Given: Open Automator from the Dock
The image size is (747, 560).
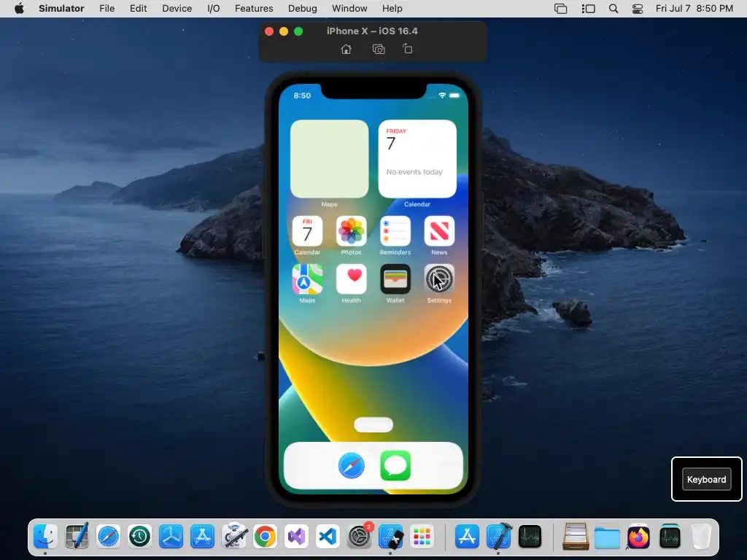Looking at the screenshot, I should (234, 537).
